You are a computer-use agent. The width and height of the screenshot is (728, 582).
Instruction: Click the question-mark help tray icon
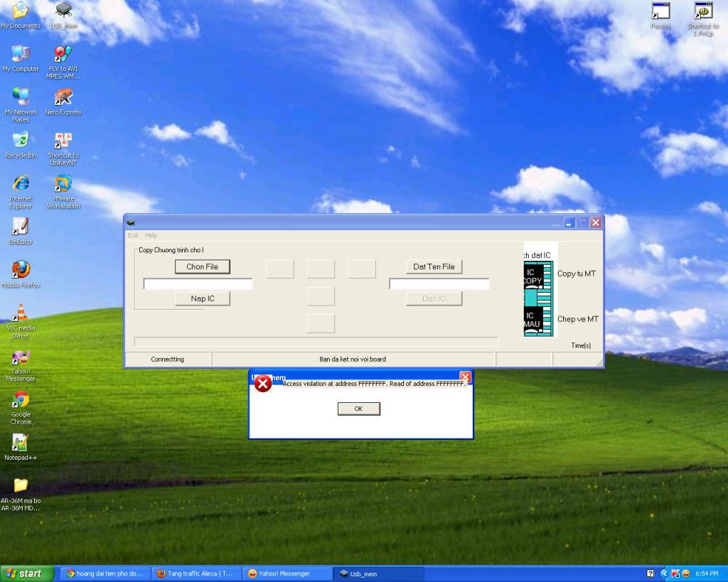651,573
